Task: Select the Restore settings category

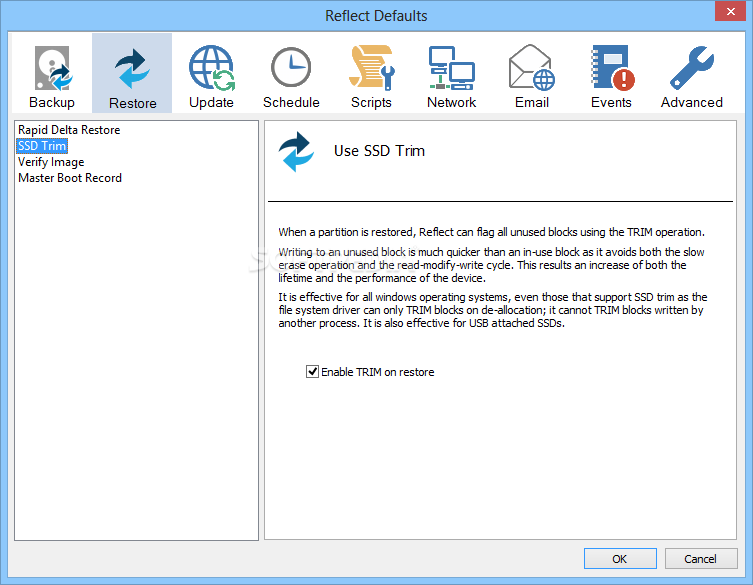Action: pos(132,73)
